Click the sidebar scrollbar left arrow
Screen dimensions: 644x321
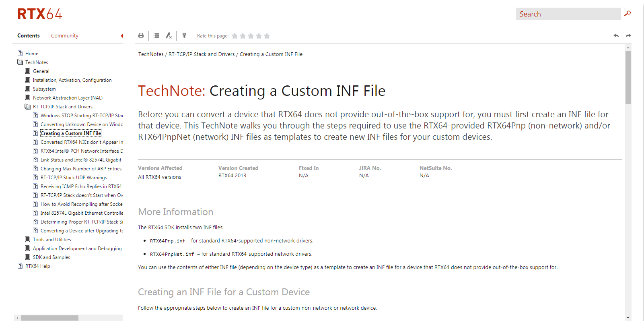point(17,318)
